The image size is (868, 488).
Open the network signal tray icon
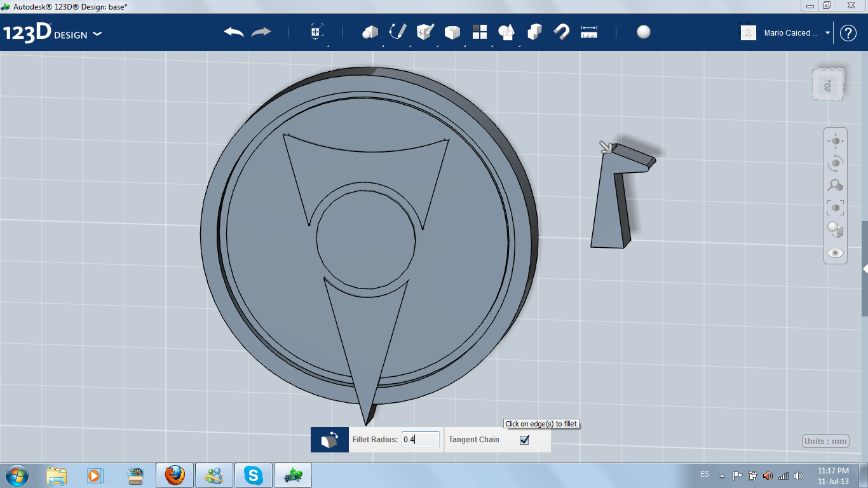click(783, 475)
